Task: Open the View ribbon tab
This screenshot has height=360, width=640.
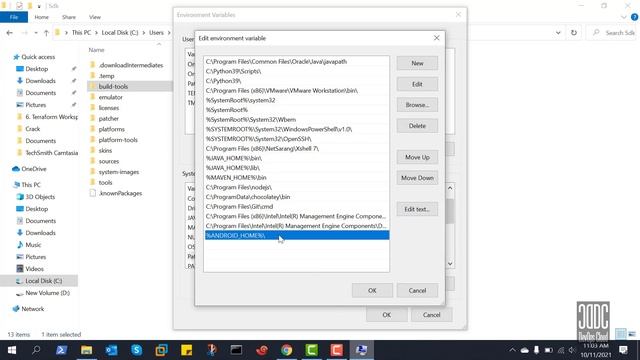Action: [95, 17]
